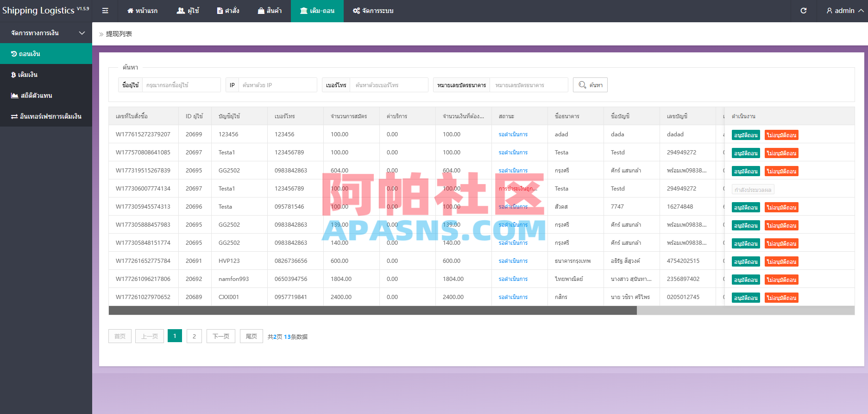The width and height of the screenshot is (868, 414).
Task: Open the admin user menu
Action: (845, 11)
